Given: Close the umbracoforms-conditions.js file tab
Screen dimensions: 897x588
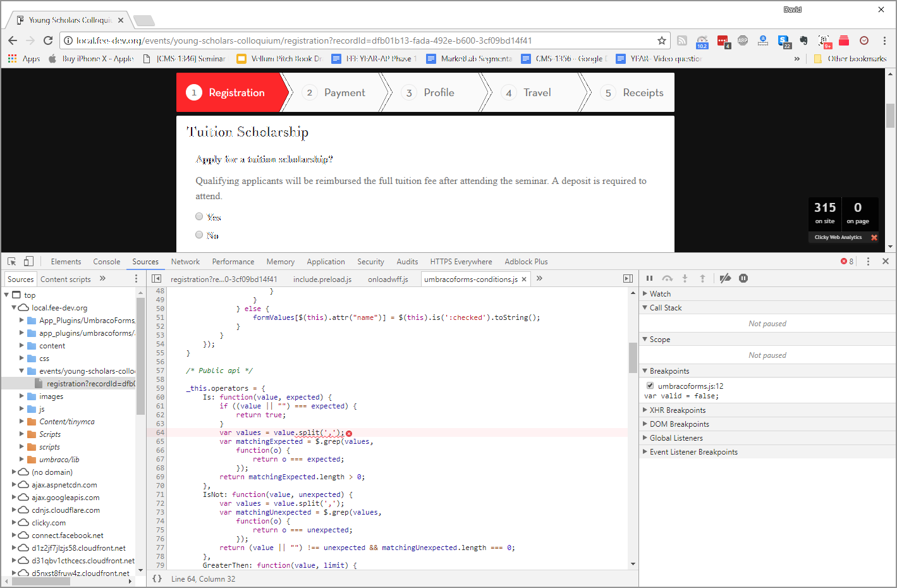Looking at the screenshot, I should (524, 279).
